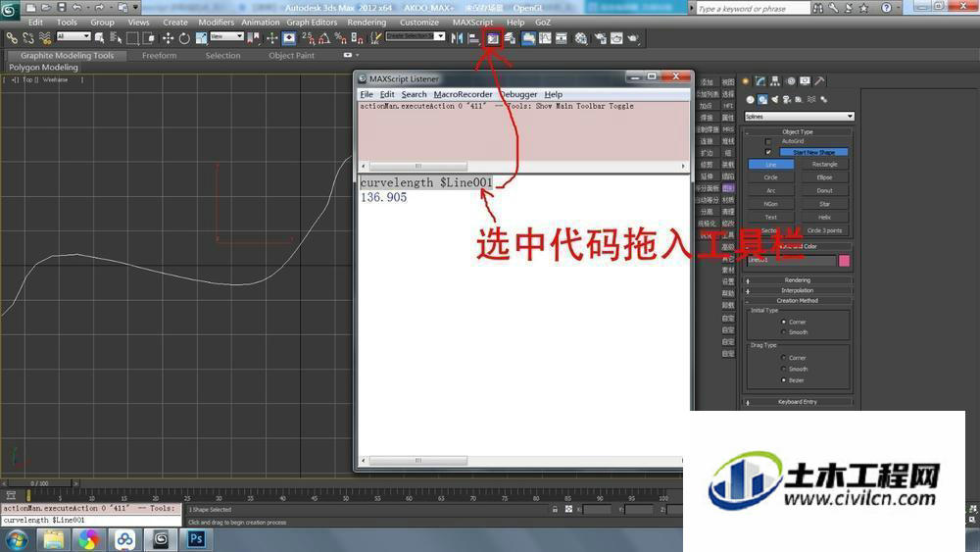The height and width of the screenshot is (552, 980).
Task: Click the Mirror tool
Action: coord(458,39)
